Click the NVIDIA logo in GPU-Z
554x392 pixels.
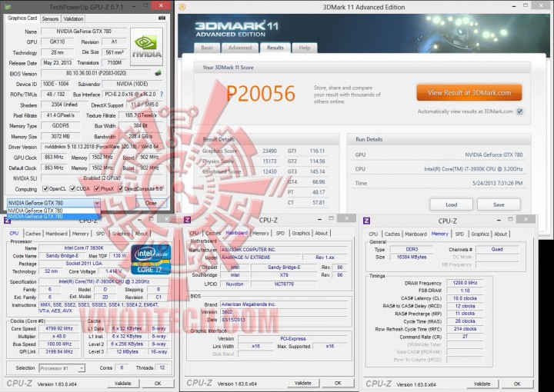[x=147, y=47]
